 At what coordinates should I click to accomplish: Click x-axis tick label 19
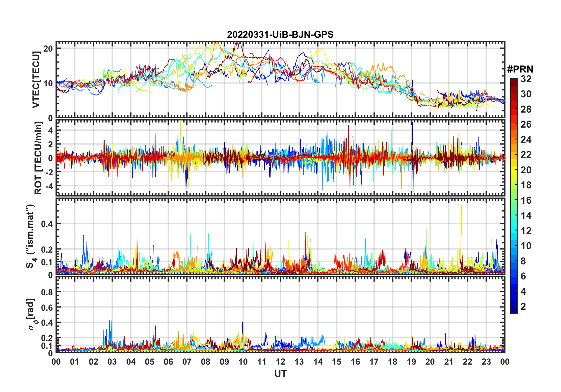point(411,362)
